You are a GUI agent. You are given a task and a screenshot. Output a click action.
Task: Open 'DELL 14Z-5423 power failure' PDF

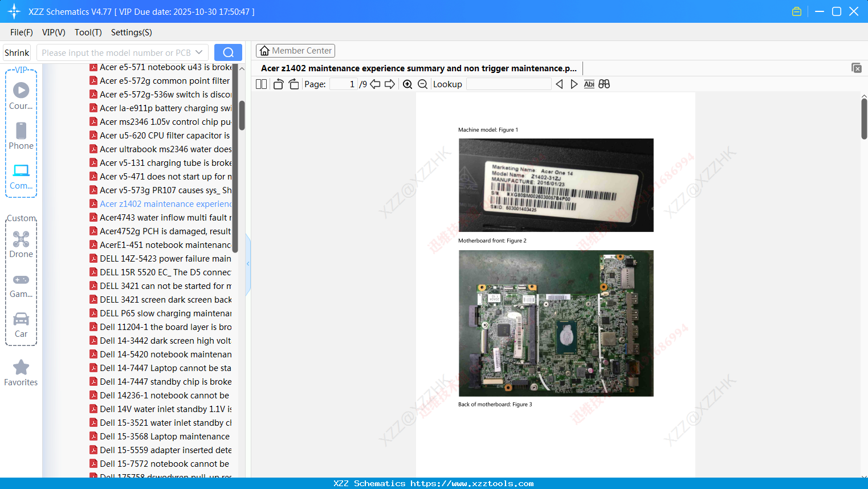161,259
